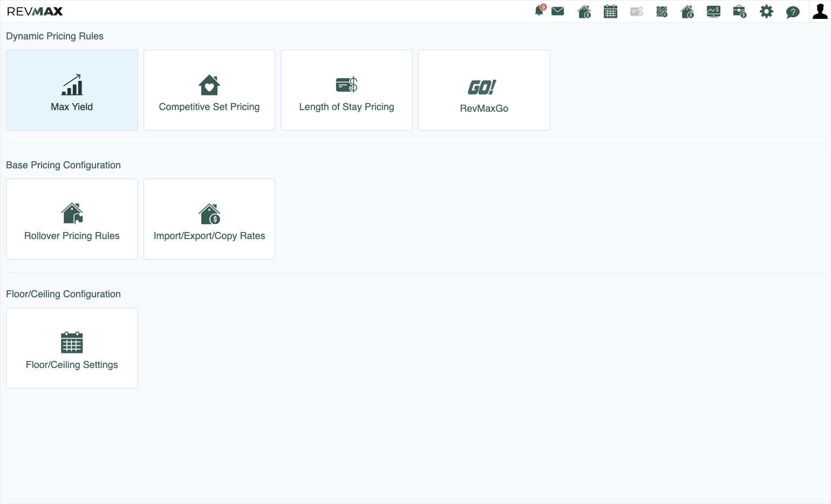Open the user profile silhouette icon
Image resolution: width=831 pixels, height=504 pixels.
click(x=820, y=11)
